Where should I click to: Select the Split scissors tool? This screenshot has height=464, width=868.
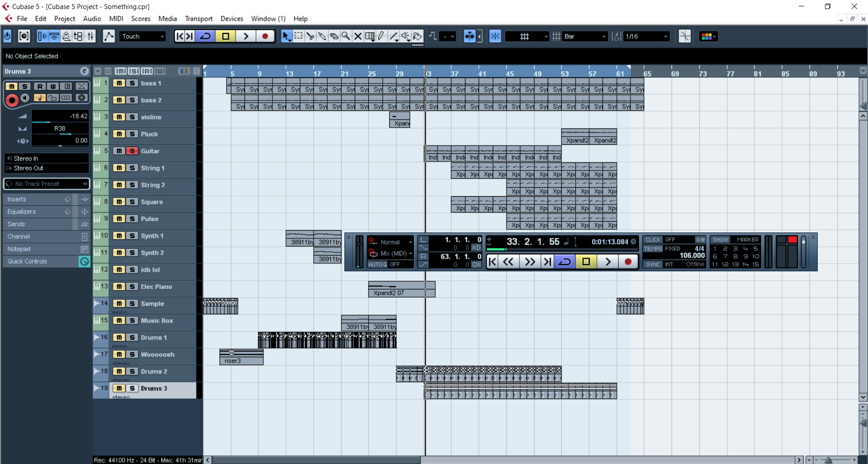click(310, 36)
